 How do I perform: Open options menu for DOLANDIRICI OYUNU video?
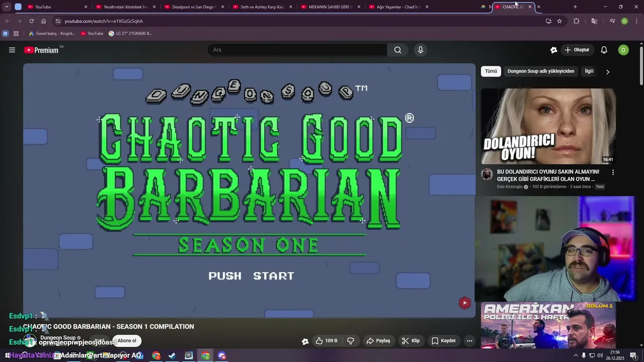pyautogui.click(x=613, y=172)
